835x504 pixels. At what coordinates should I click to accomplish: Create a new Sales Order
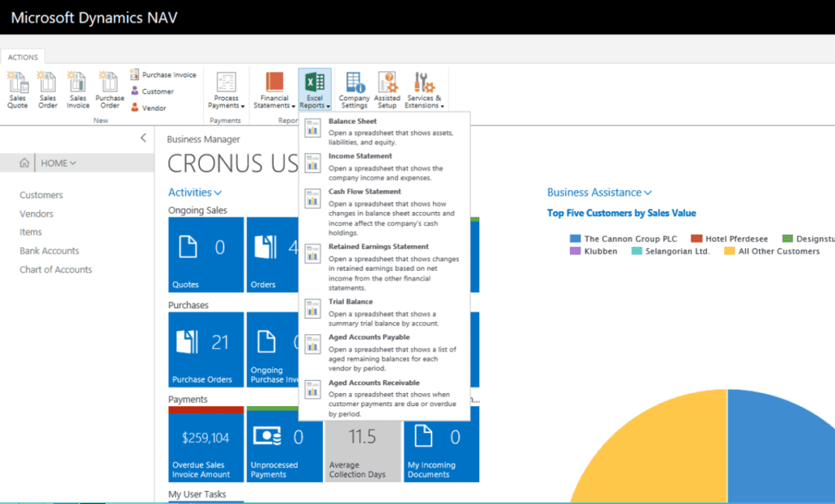click(47, 90)
